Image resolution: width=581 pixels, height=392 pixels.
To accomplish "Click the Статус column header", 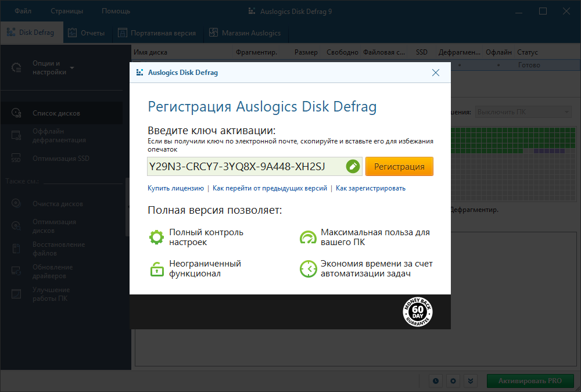I will (x=528, y=52).
